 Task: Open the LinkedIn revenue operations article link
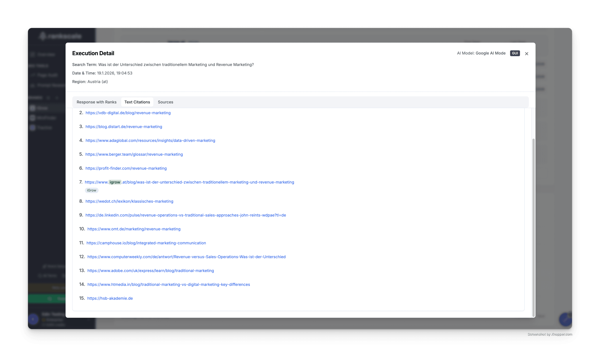click(186, 215)
